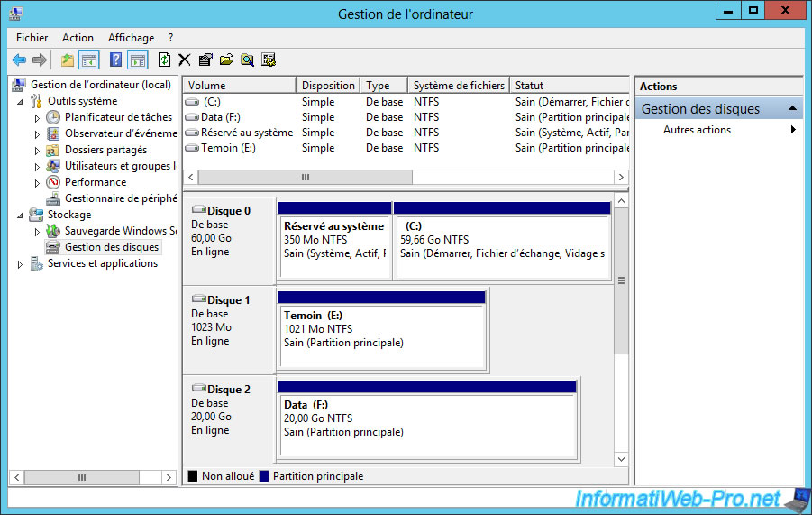Toggle the Actions pane toolbar button
Viewport: 812px width, 515px height.
137,60
